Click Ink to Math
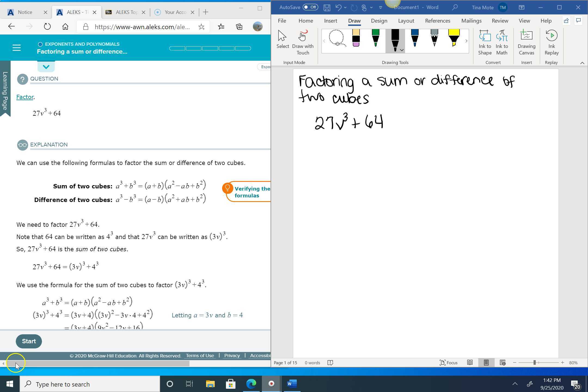Image resolution: width=588 pixels, height=392 pixels. [502, 43]
